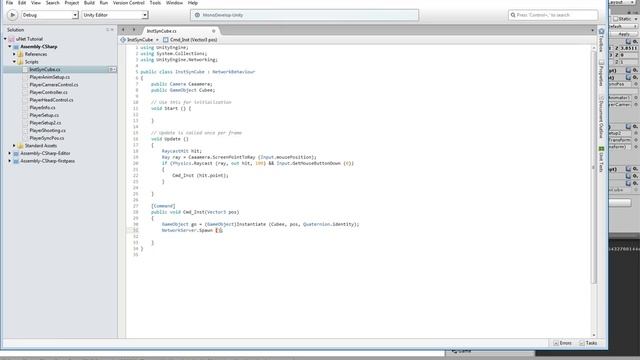The image size is (640, 360).
Task: Select PlayerController.cs in solution tree
Action: [48, 93]
